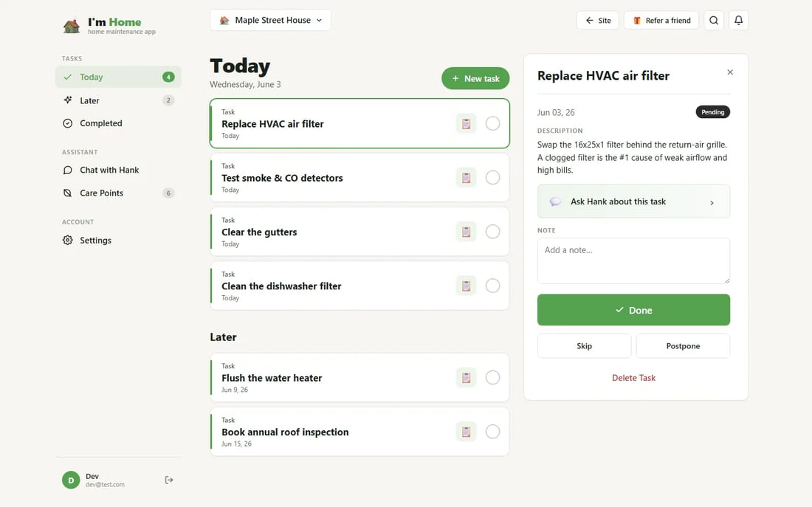Viewport: 812px width, 507px height.
Task: Open Completed tasks in sidebar
Action: coord(118,123)
